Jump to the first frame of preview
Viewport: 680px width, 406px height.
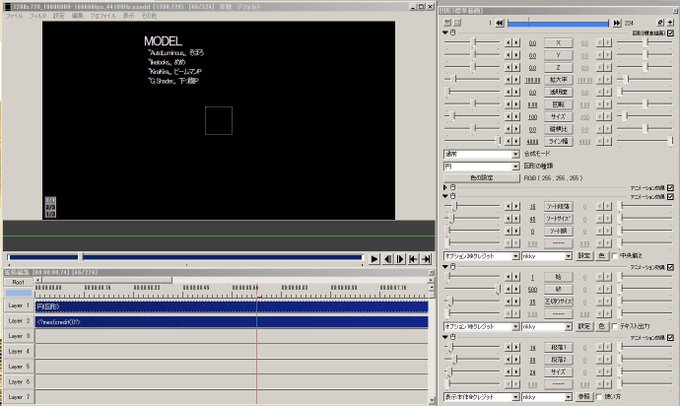(413, 259)
